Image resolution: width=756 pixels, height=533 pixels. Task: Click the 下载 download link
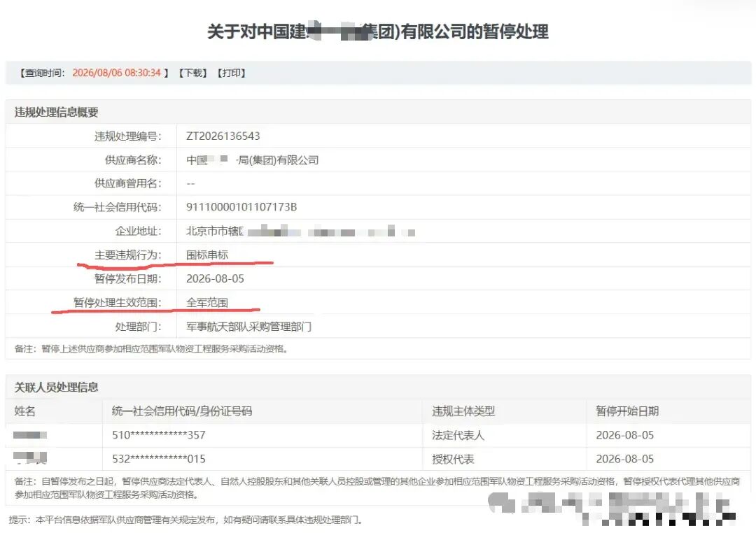tap(193, 73)
